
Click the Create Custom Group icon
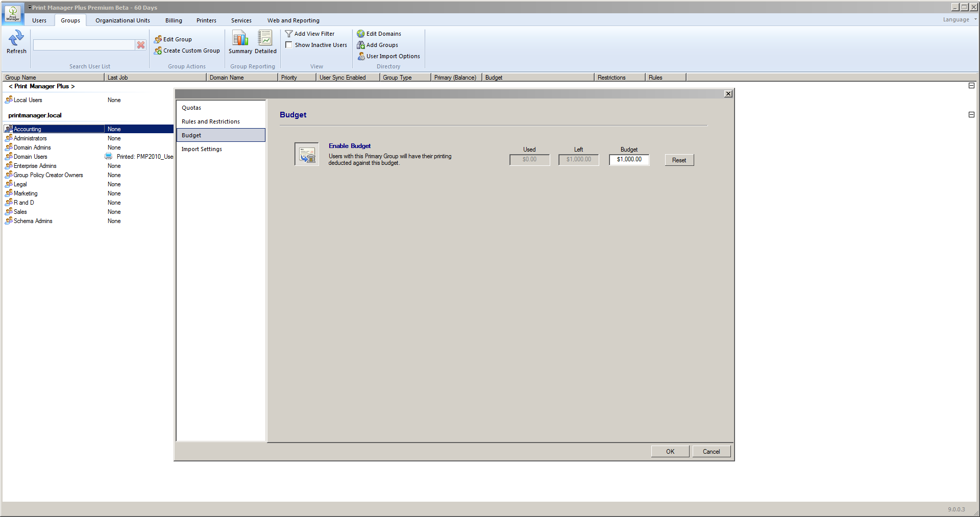click(158, 51)
